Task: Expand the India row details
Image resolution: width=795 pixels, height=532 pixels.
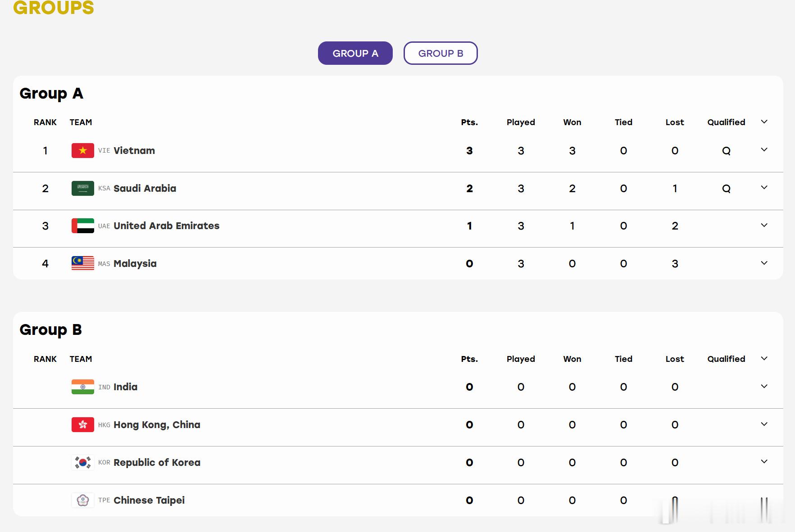Action: (x=764, y=387)
